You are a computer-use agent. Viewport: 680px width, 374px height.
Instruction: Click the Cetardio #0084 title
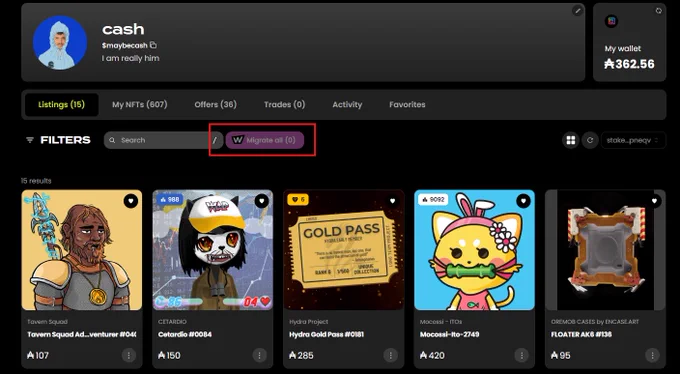click(185, 335)
